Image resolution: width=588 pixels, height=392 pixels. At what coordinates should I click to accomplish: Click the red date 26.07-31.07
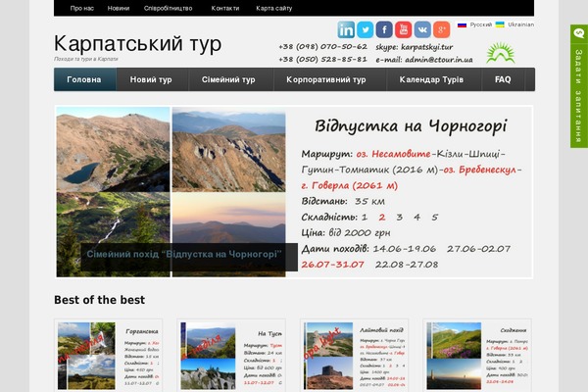click(x=332, y=265)
